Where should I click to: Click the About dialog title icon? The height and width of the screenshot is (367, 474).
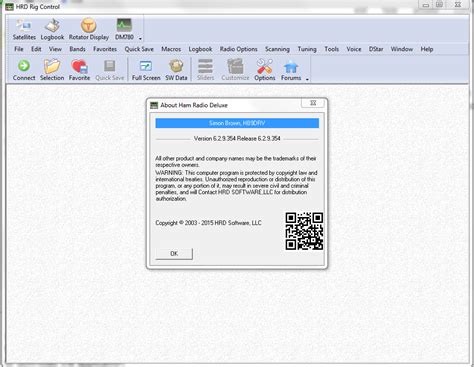(154, 105)
